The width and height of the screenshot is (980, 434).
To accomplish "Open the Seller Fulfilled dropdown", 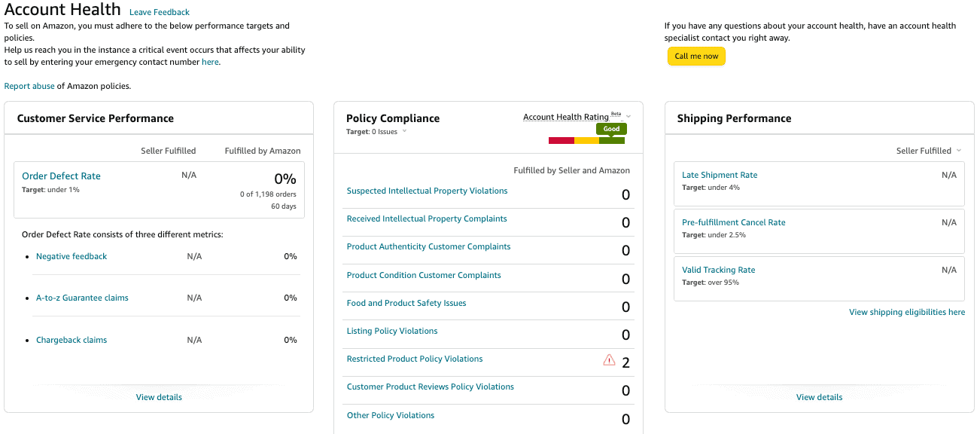I will pos(929,151).
